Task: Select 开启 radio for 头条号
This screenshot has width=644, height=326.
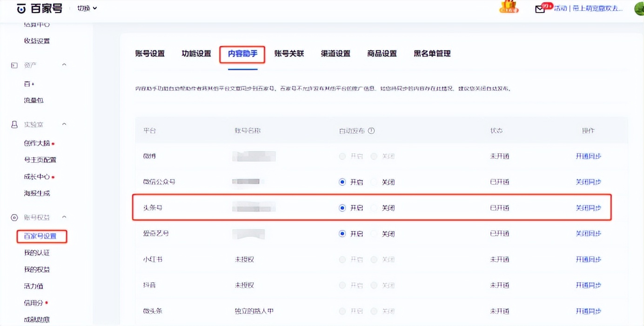Action: (342, 208)
